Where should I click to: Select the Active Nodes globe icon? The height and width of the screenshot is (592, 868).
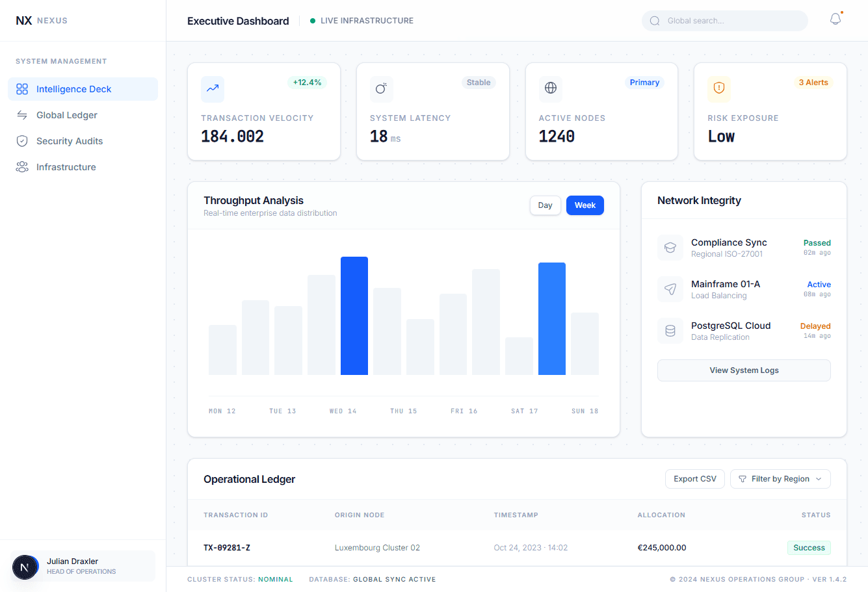click(x=550, y=89)
